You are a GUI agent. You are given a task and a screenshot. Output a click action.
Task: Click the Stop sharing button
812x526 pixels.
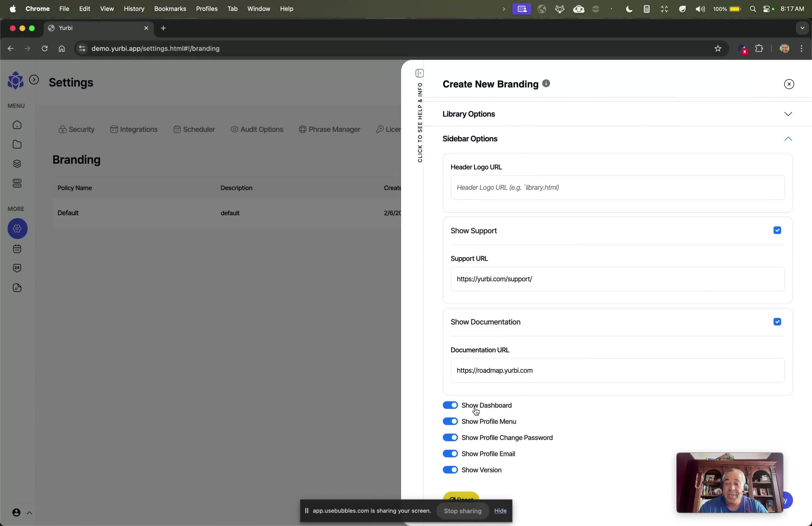tap(462, 511)
